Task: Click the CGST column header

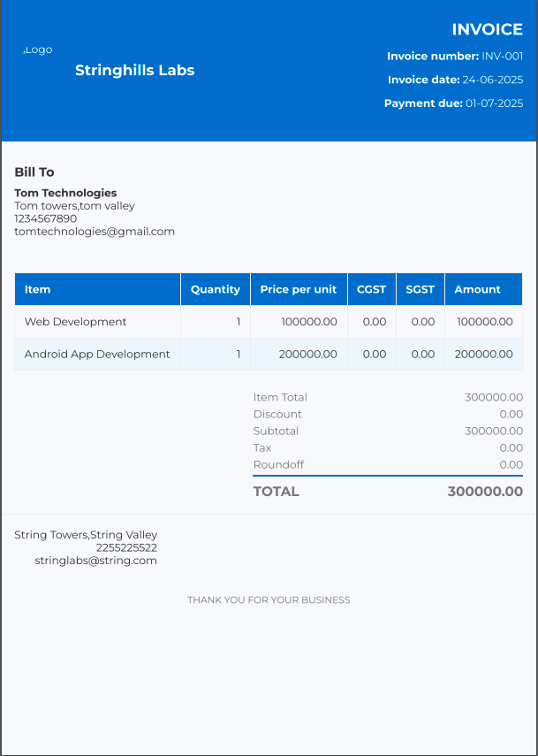Action: pyautogui.click(x=371, y=289)
